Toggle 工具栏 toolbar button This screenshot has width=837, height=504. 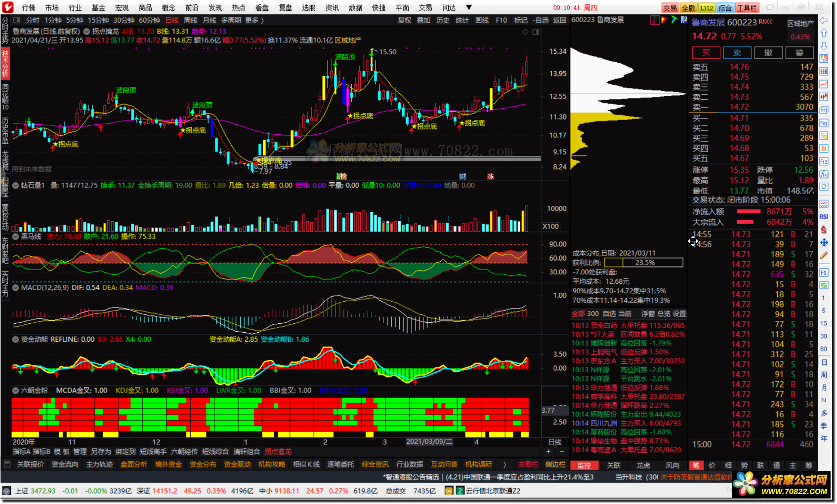747,8
